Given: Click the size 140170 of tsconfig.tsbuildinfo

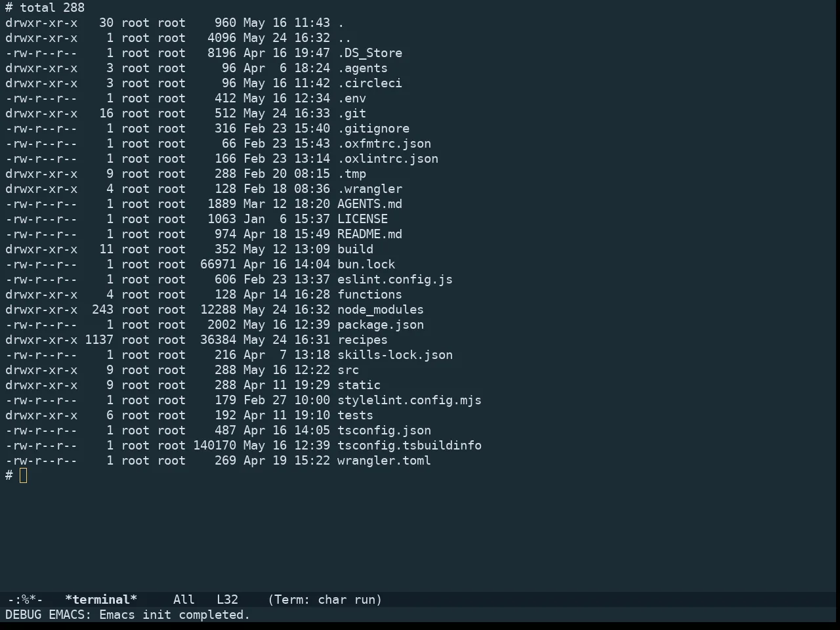Looking at the screenshot, I should (215, 446).
